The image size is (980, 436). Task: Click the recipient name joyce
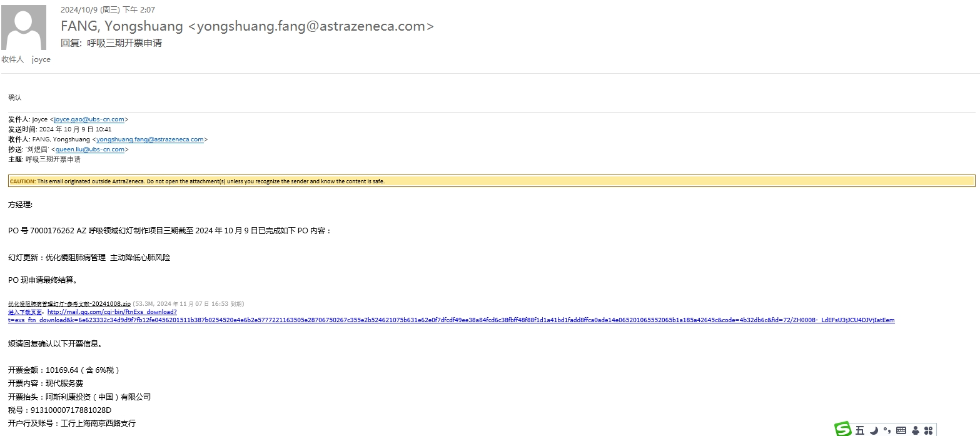(41, 59)
